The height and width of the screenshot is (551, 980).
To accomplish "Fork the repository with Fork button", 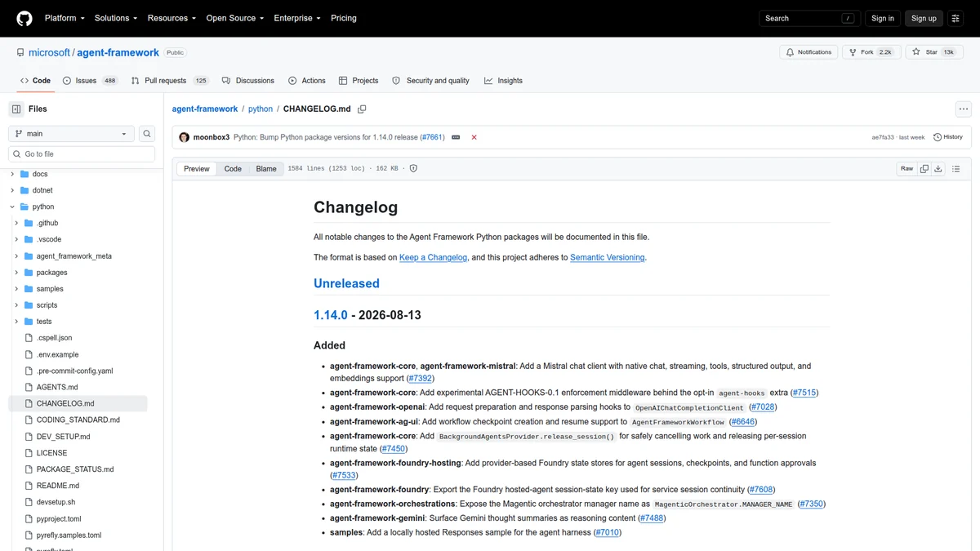I will pos(871,52).
